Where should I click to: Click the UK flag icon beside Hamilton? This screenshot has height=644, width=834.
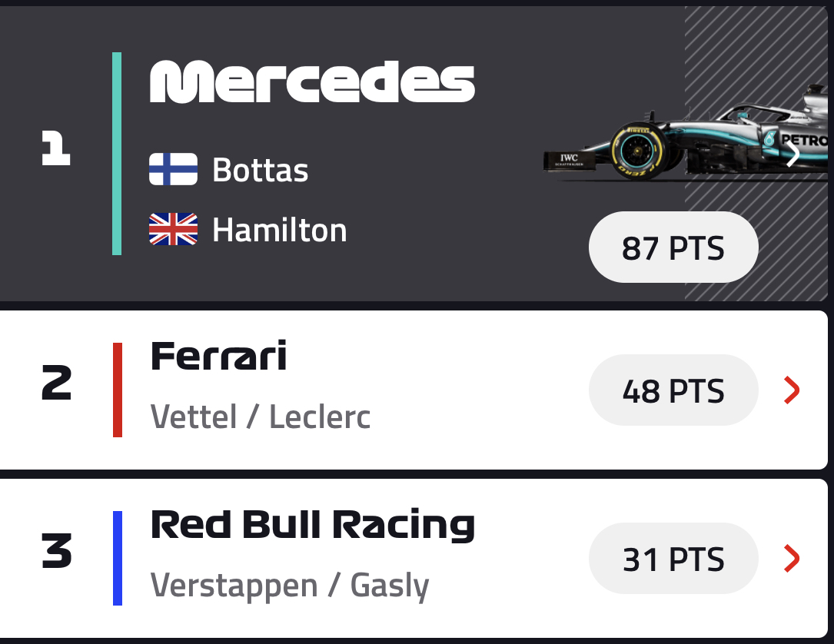173,230
